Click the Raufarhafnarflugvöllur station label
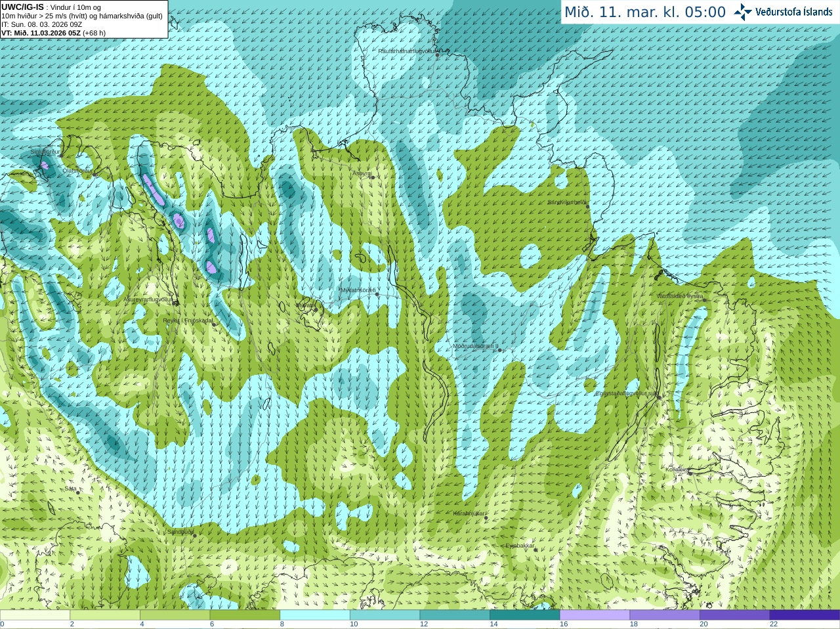 pyautogui.click(x=406, y=51)
